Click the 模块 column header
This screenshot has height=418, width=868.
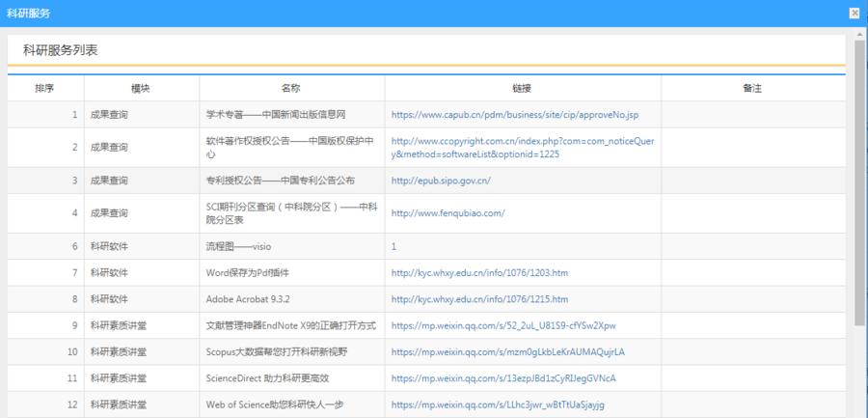[141, 88]
